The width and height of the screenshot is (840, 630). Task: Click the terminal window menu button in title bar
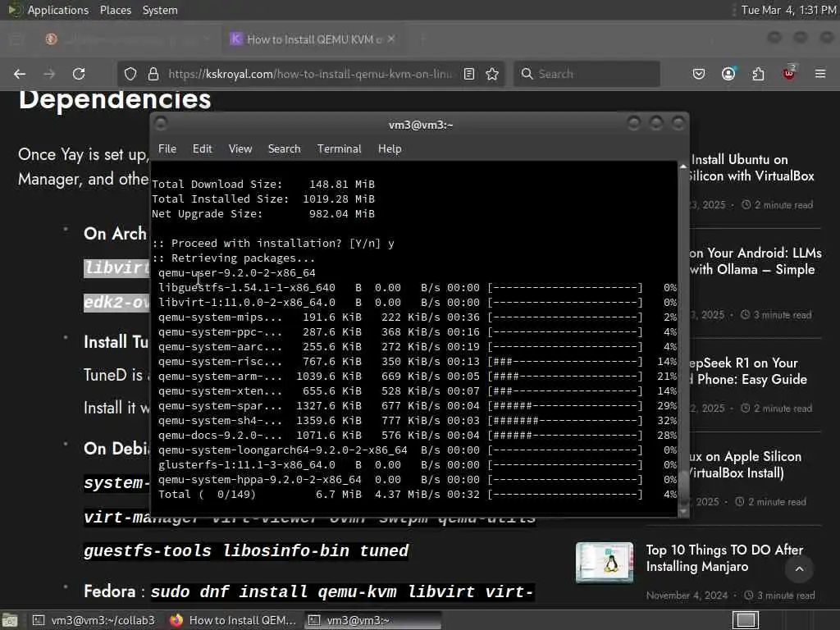[x=161, y=125]
